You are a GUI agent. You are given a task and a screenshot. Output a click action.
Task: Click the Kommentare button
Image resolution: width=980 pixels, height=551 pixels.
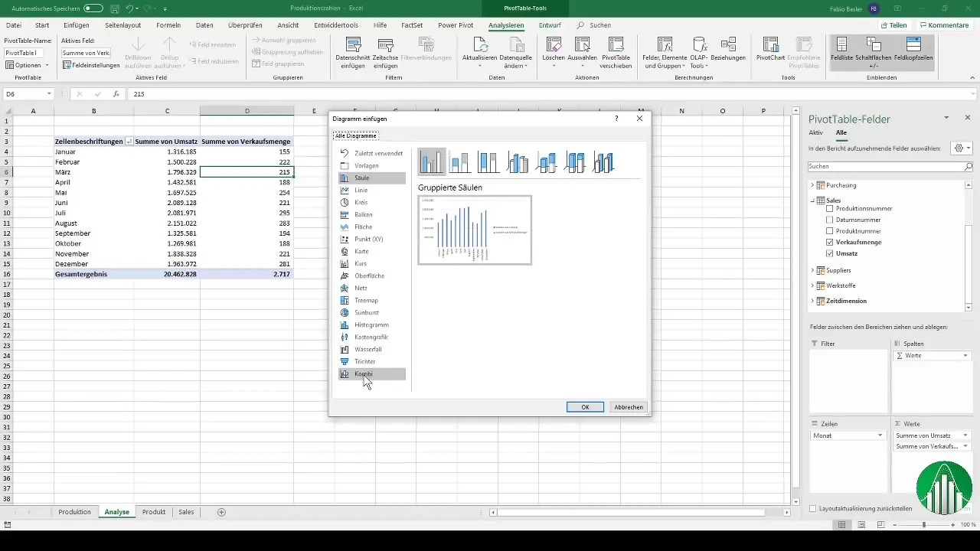tap(944, 25)
